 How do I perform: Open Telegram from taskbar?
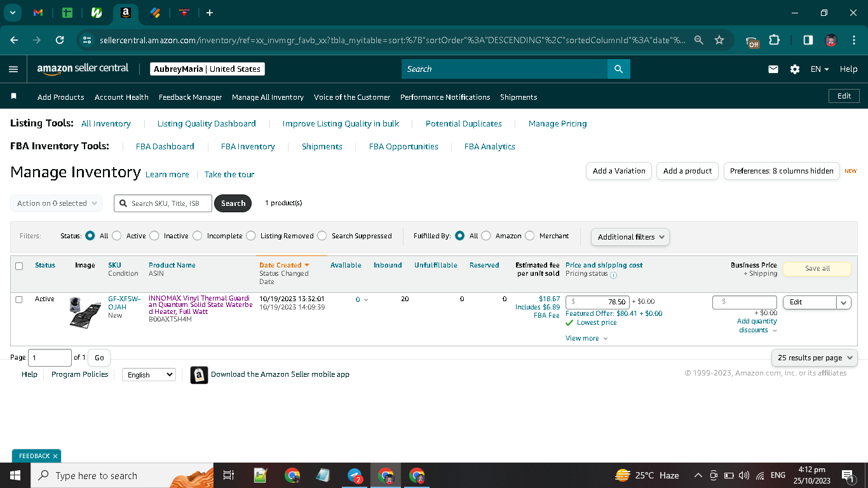pos(355,475)
